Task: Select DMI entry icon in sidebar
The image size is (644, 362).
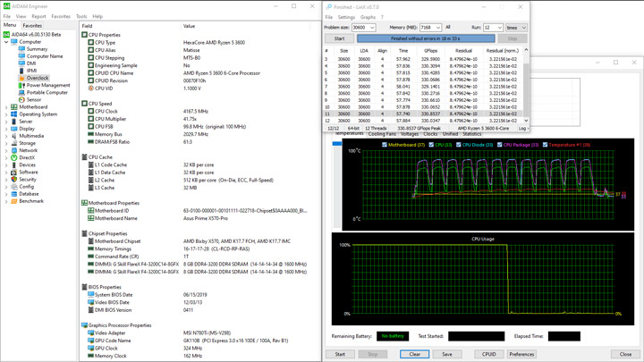Action: pos(21,63)
